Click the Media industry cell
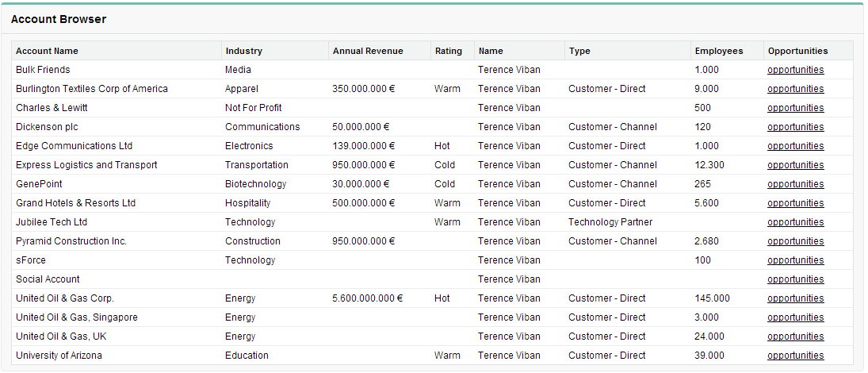 click(x=238, y=70)
